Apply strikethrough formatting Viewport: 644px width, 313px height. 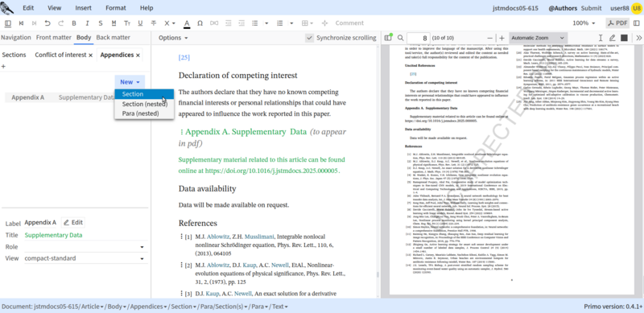(154, 23)
